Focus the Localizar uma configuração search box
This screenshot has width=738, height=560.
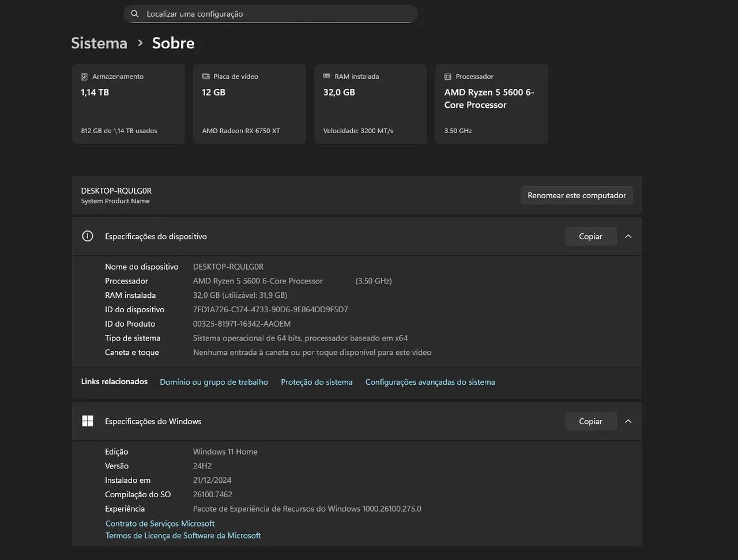pos(271,14)
